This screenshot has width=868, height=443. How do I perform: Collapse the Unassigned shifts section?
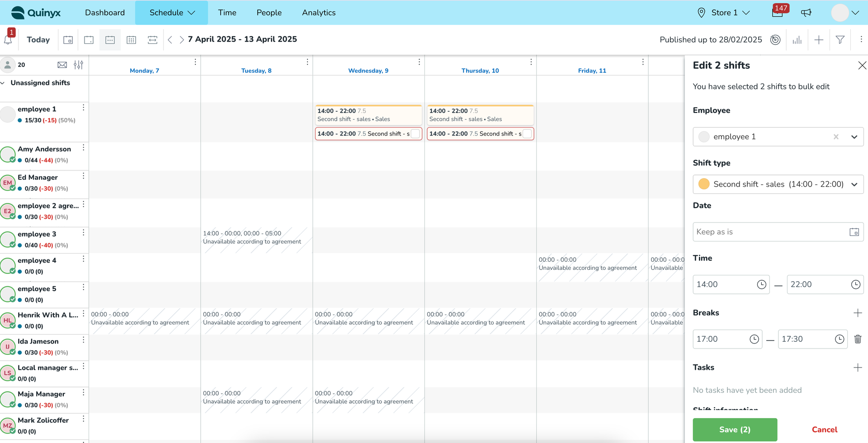(3, 83)
